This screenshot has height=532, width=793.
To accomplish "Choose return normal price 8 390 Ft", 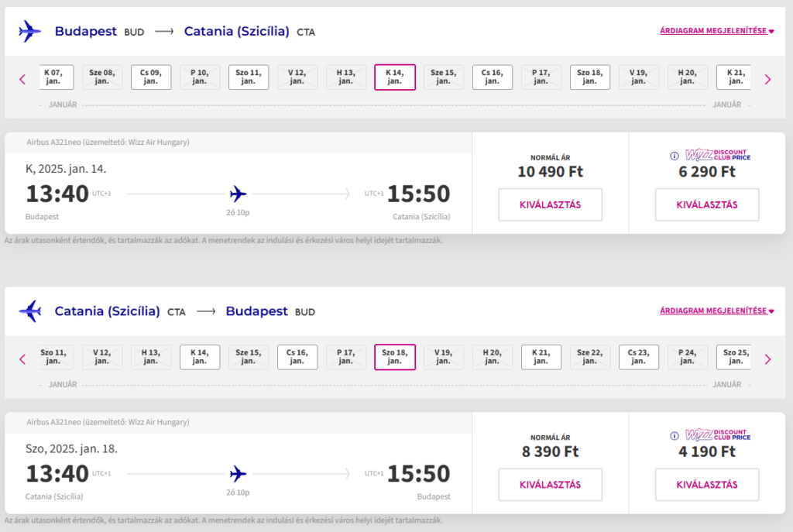I will [551, 485].
